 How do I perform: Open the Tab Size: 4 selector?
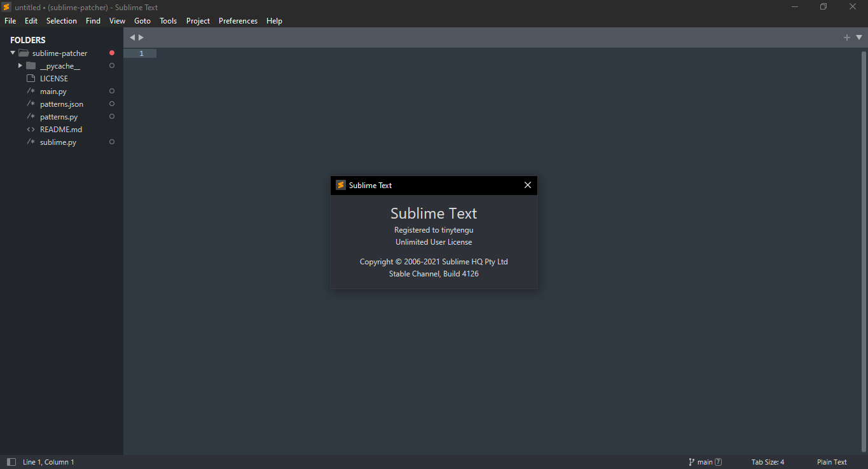pyautogui.click(x=768, y=462)
